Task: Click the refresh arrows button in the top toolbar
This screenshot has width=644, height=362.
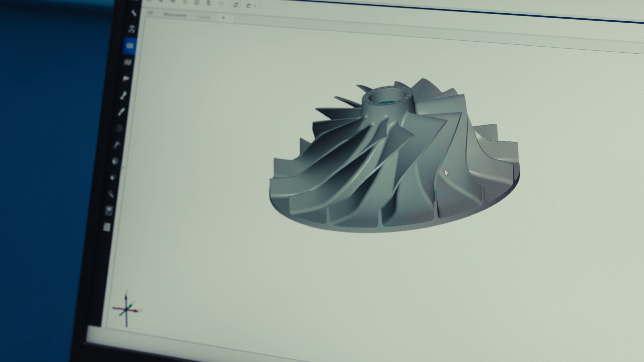Action: click(x=236, y=5)
